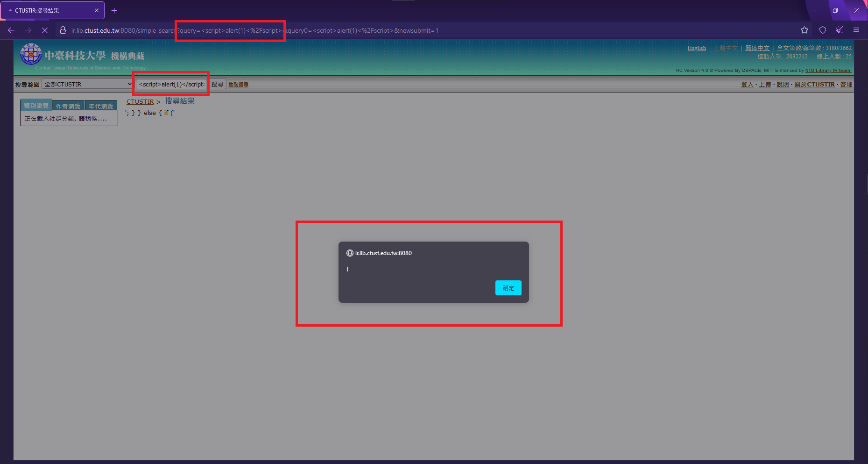868x464 pixels.
Task: Click 確定 to dismiss the alert
Action: tap(508, 288)
